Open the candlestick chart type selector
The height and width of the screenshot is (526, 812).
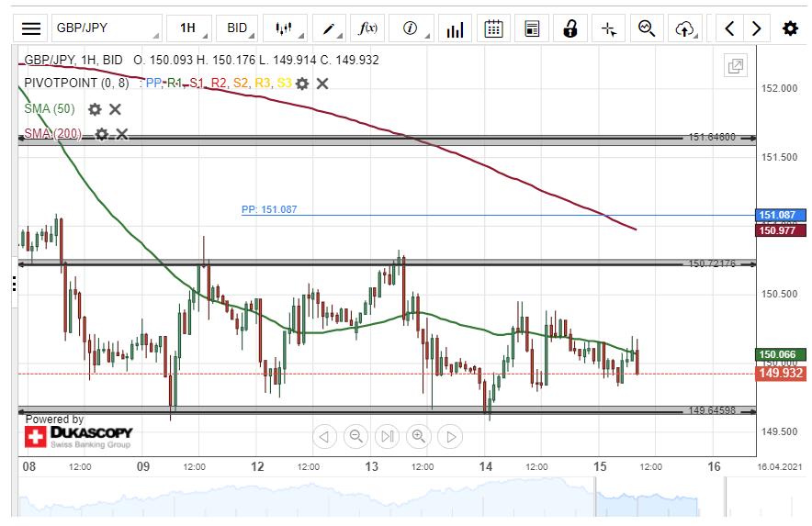(x=286, y=28)
